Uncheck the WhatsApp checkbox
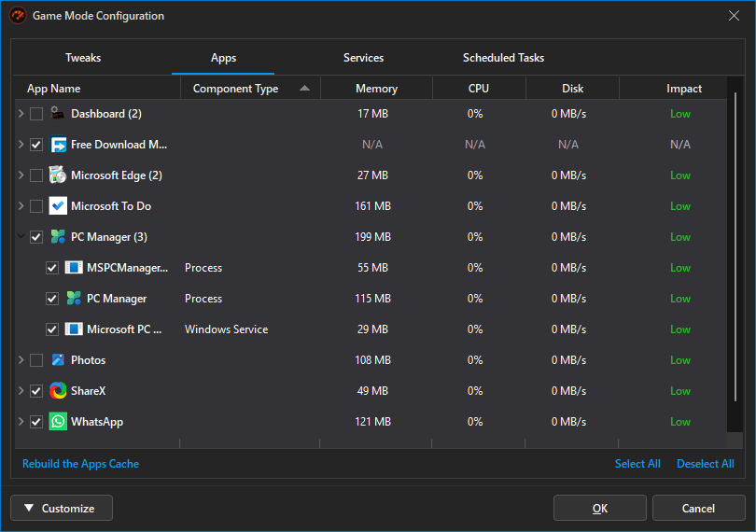This screenshot has height=532, width=756. pyautogui.click(x=36, y=422)
